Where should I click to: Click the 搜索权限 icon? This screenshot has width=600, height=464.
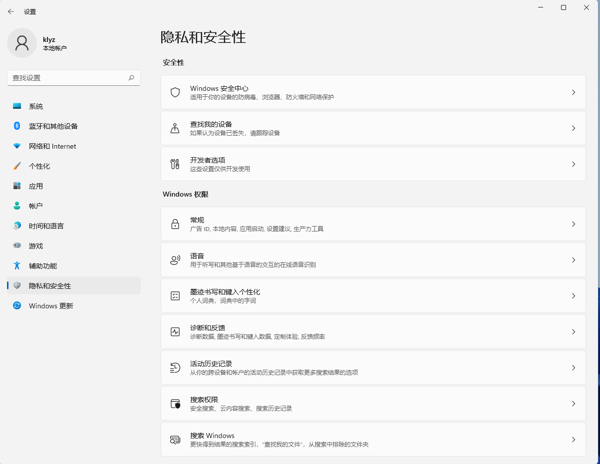coord(175,404)
